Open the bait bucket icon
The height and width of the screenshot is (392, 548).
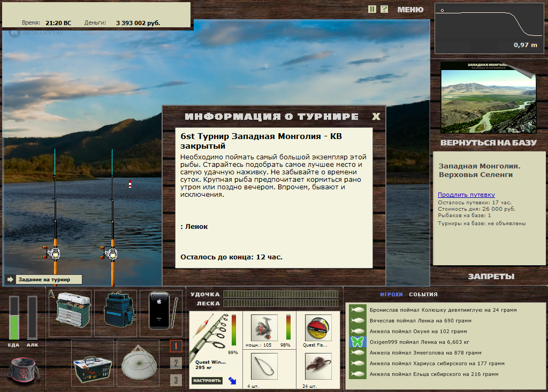click(x=23, y=370)
